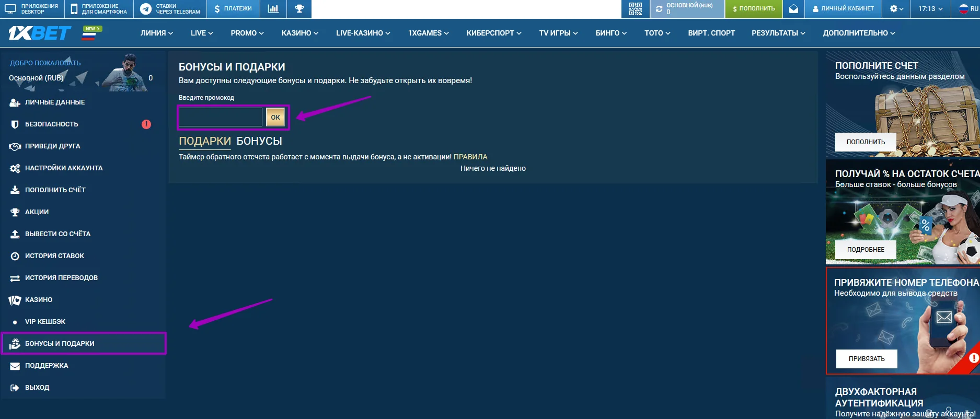Open Безопасность in sidebar
This screenshot has height=419, width=980.
[x=83, y=124]
